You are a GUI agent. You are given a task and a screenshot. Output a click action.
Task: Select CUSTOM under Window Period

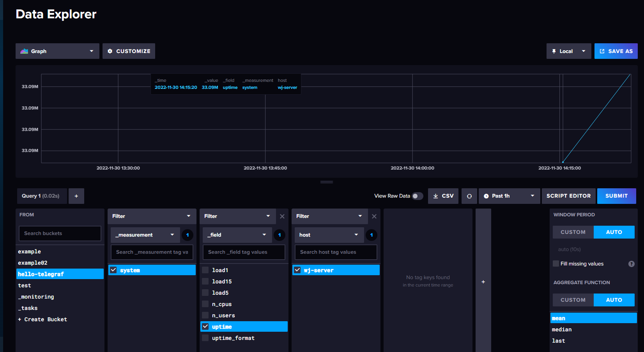(573, 232)
